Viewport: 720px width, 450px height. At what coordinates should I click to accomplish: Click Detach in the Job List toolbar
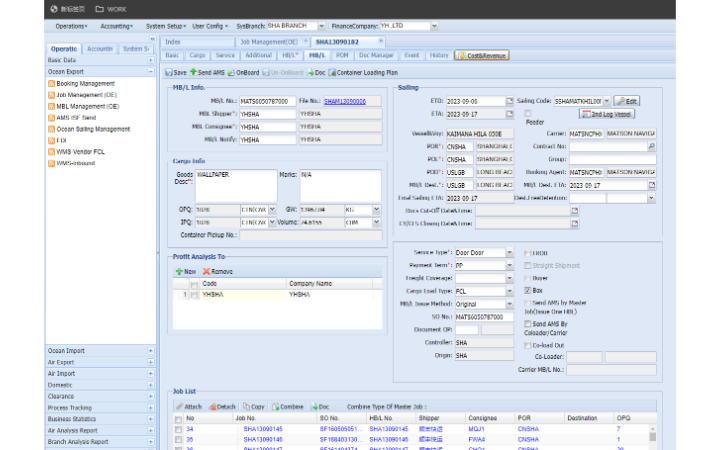click(223, 407)
